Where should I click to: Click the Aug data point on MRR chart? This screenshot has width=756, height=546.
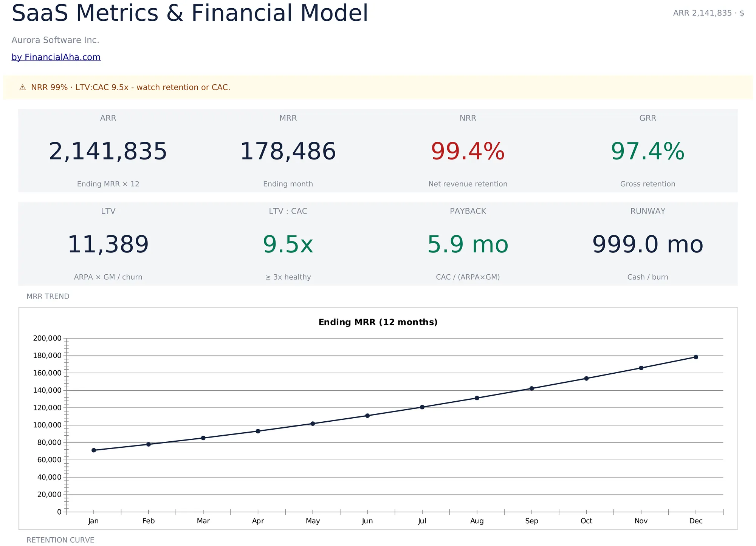pos(477,398)
